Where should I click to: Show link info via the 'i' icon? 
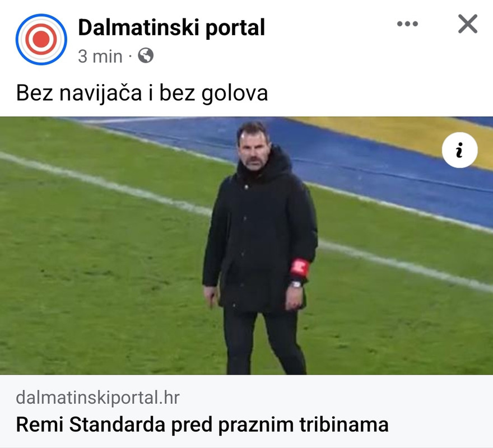click(459, 150)
